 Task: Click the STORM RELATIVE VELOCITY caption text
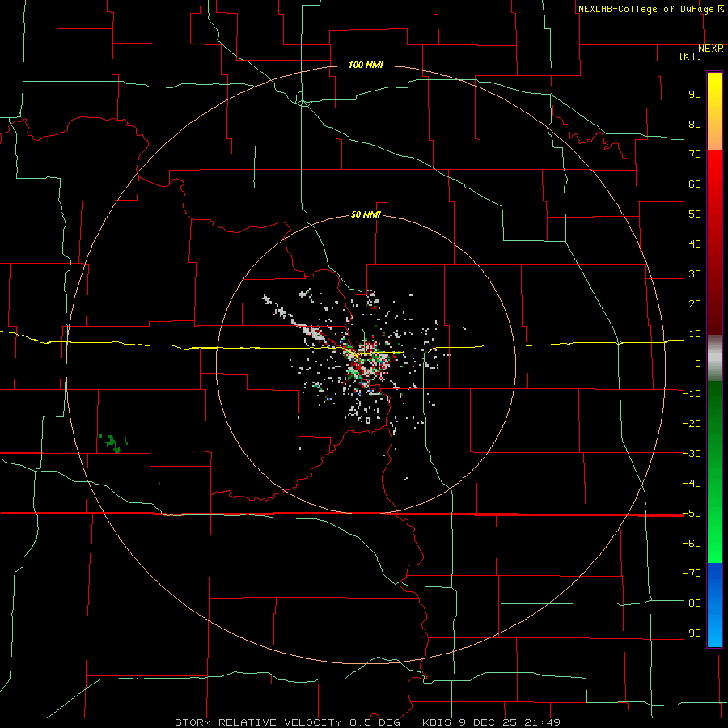tap(258, 722)
